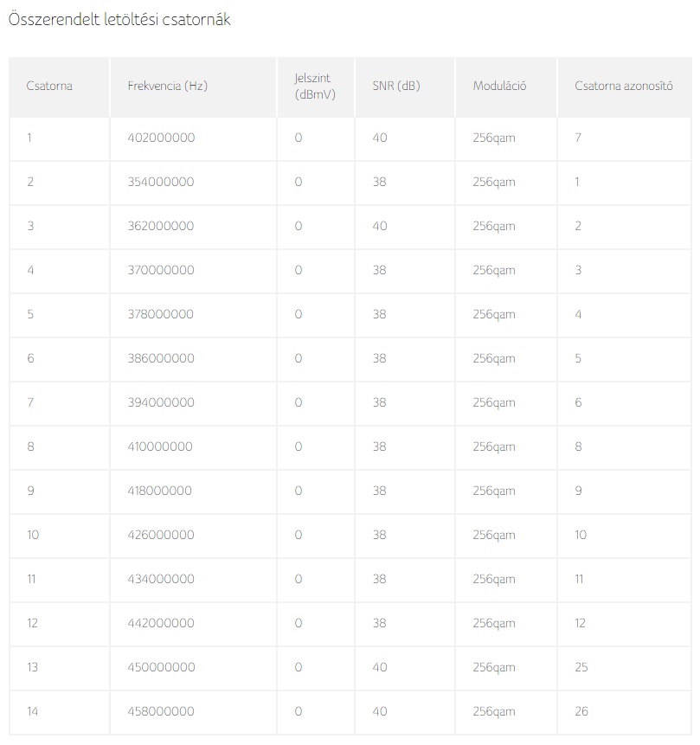Select the page title Összerendelt letöltési csatornák
Viewport: 700px width, 745px height.
pyautogui.click(x=119, y=20)
